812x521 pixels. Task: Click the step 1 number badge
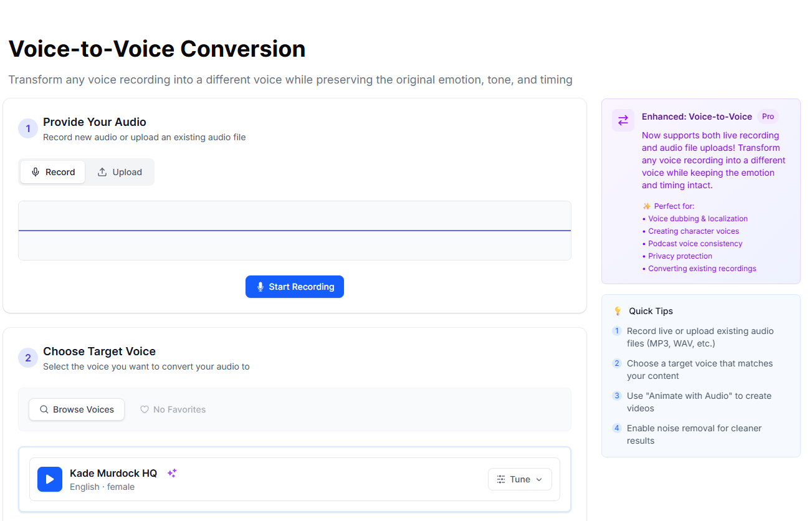point(28,129)
